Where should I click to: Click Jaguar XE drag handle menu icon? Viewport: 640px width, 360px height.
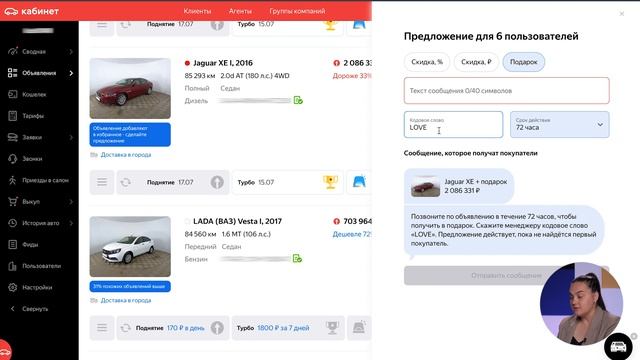pos(102,182)
